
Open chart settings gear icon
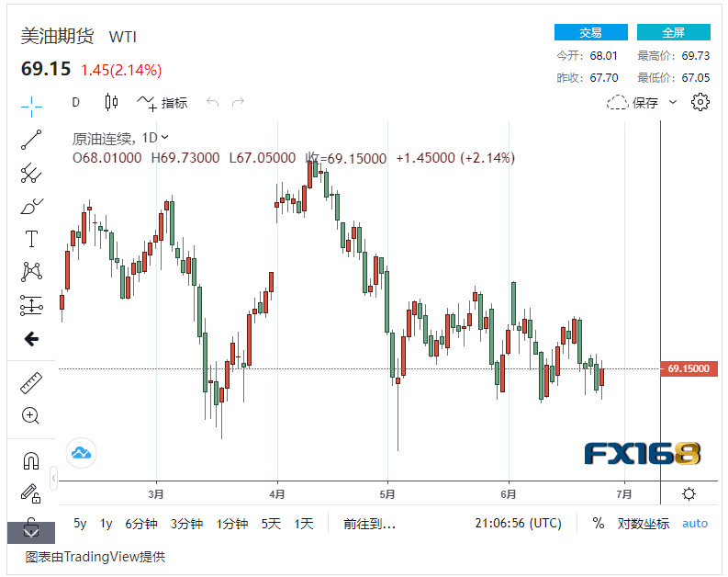pyautogui.click(x=700, y=102)
